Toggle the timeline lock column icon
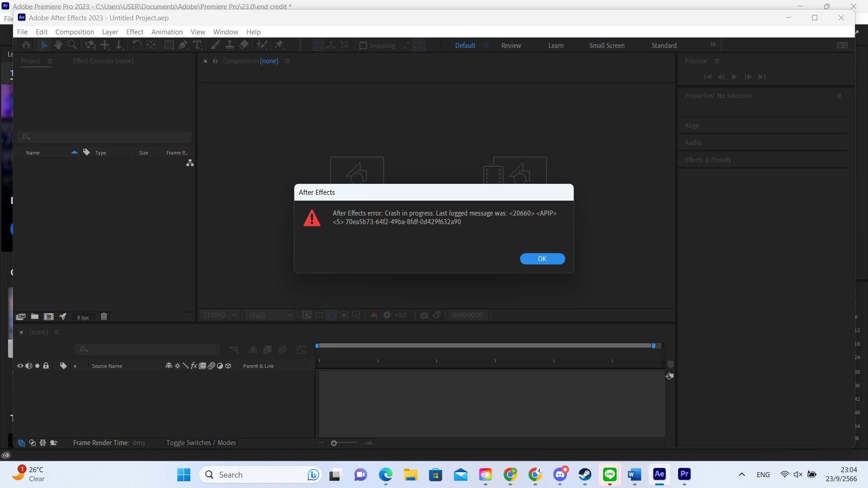Image resolution: width=868 pixels, height=488 pixels. tap(46, 366)
